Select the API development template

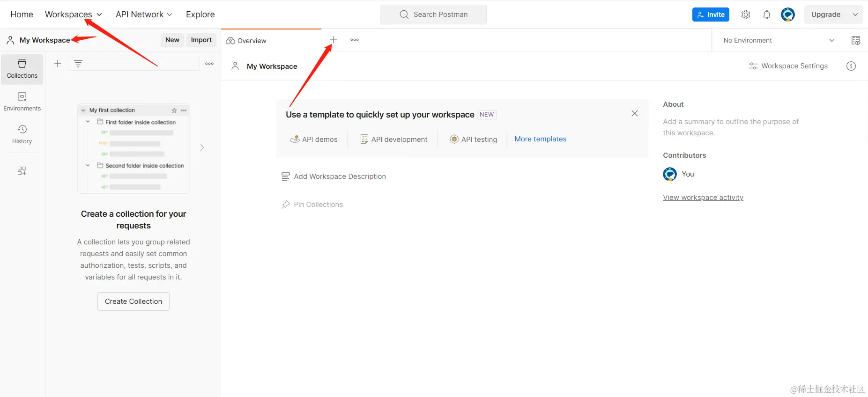394,139
